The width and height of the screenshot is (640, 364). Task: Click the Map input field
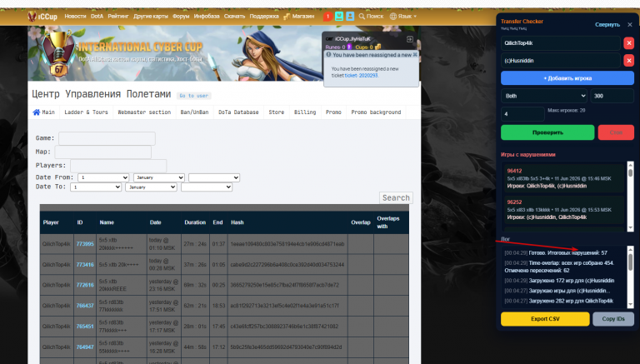102,152
